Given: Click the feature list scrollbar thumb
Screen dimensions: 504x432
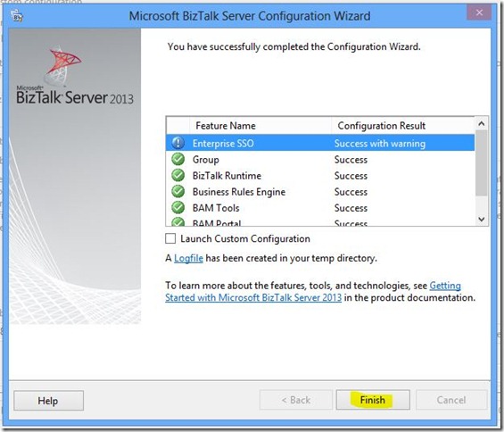Looking at the screenshot, I should click(x=481, y=162).
